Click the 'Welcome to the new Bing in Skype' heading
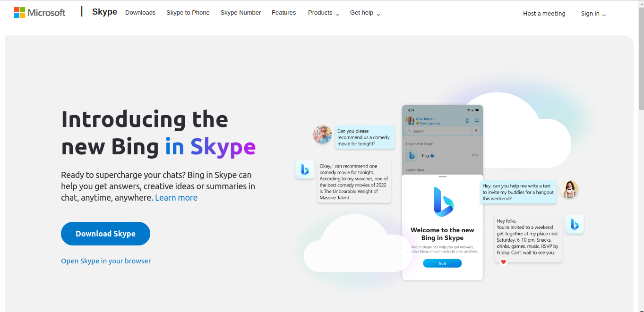Viewport: 644px width, 312px height. click(x=442, y=234)
